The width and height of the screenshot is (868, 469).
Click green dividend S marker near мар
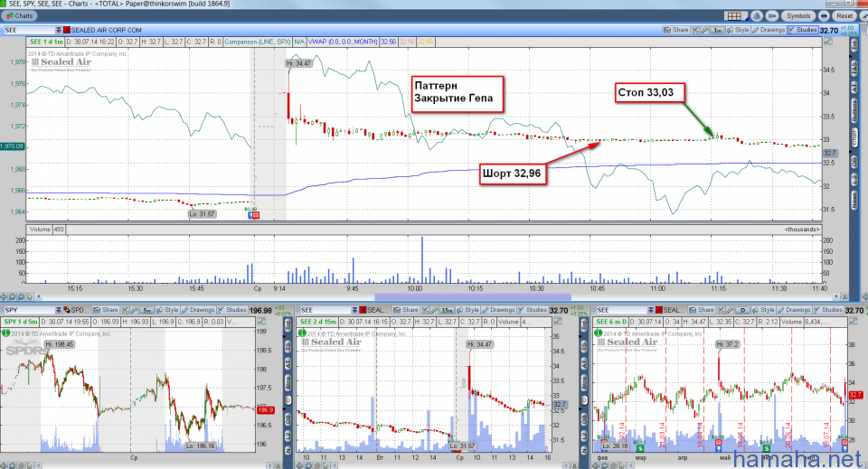640,448
